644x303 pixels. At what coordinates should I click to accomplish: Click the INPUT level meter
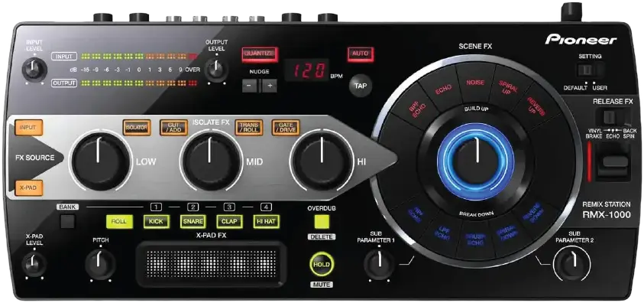[x=139, y=57]
